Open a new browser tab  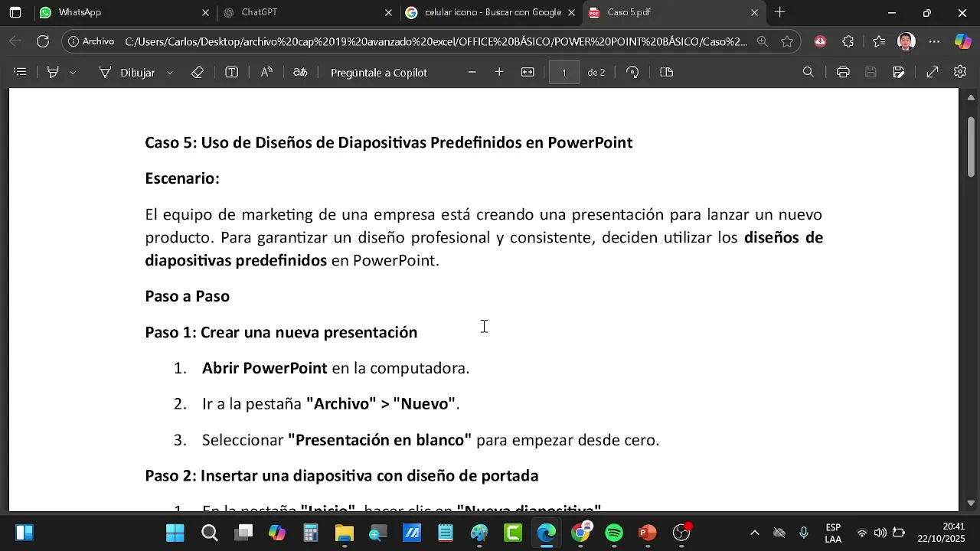point(779,12)
